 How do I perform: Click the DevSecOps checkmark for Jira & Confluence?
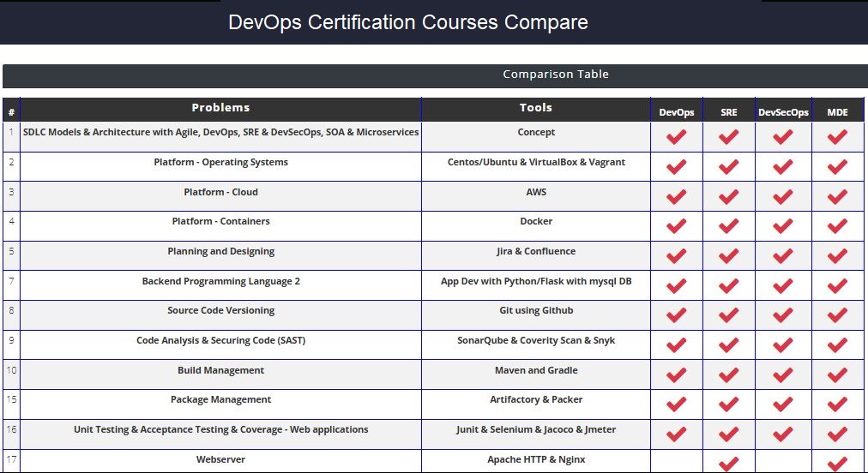[782, 255]
